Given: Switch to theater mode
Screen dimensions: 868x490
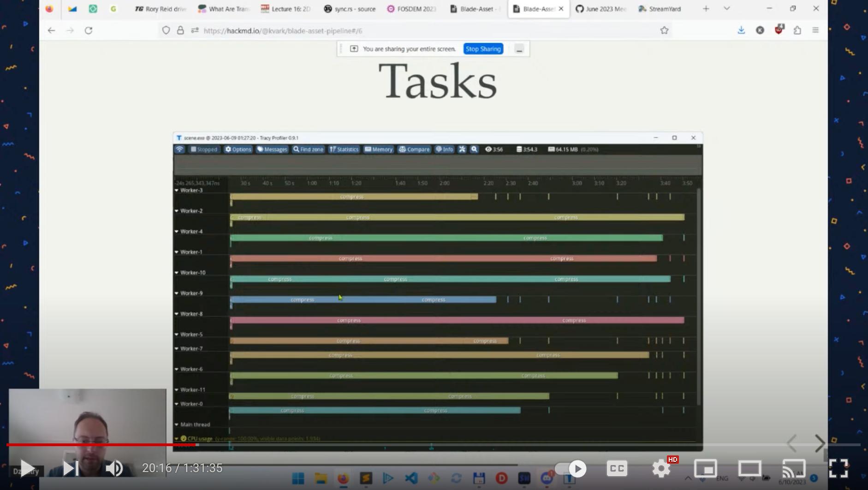Looking at the screenshot, I should pyautogui.click(x=749, y=469).
